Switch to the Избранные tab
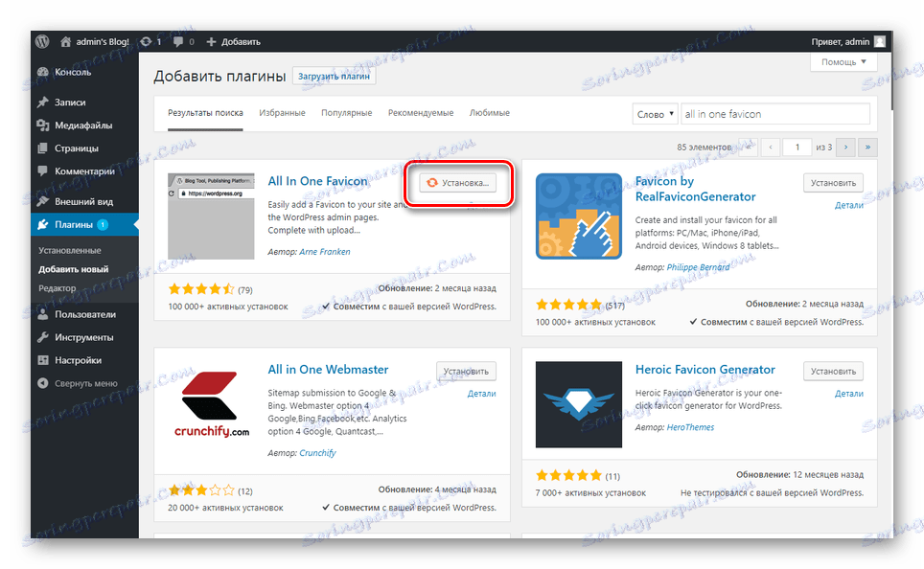Viewport: 924px width, 569px height. (x=282, y=112)
